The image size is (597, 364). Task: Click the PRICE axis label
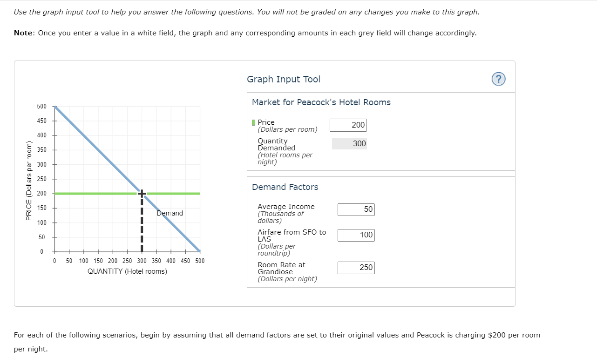(x=29, y=179)
